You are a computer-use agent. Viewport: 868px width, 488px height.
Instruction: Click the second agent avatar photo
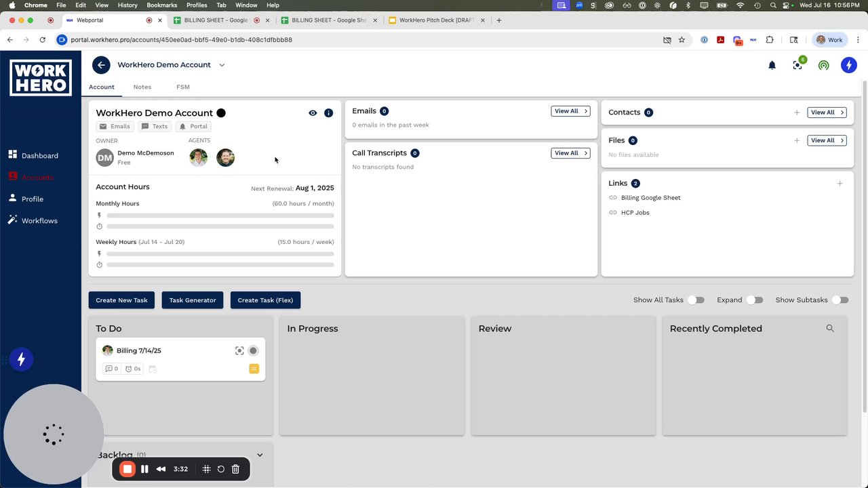click(x=225, y=158)
